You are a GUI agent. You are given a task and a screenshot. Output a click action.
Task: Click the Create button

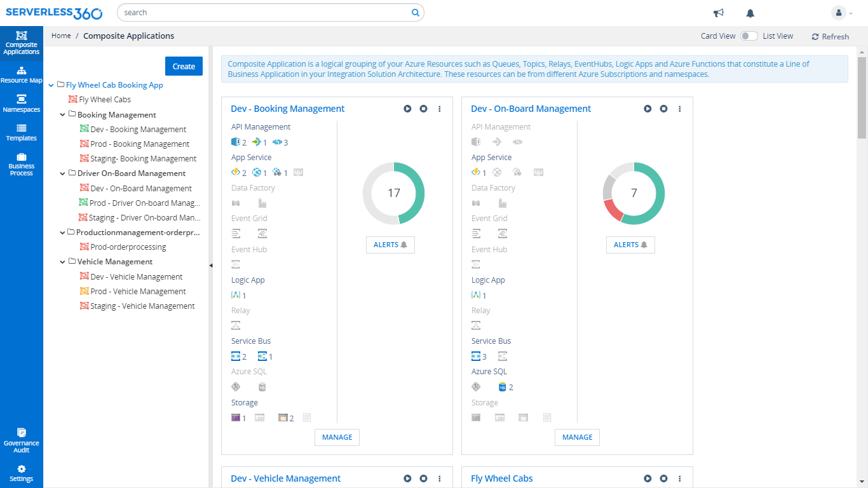click(184, 66)
